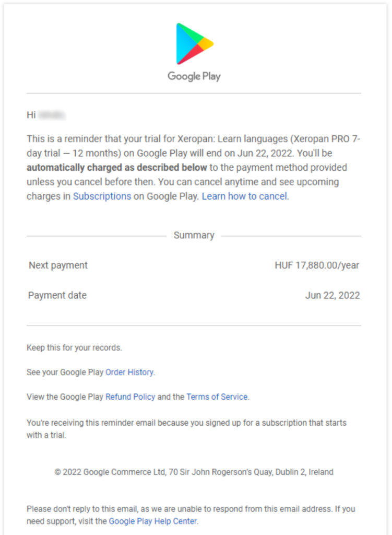Screen dimensions: 392x535
Task: Click the Google Commerce Ltd copyright line
Action: [194, 472]
